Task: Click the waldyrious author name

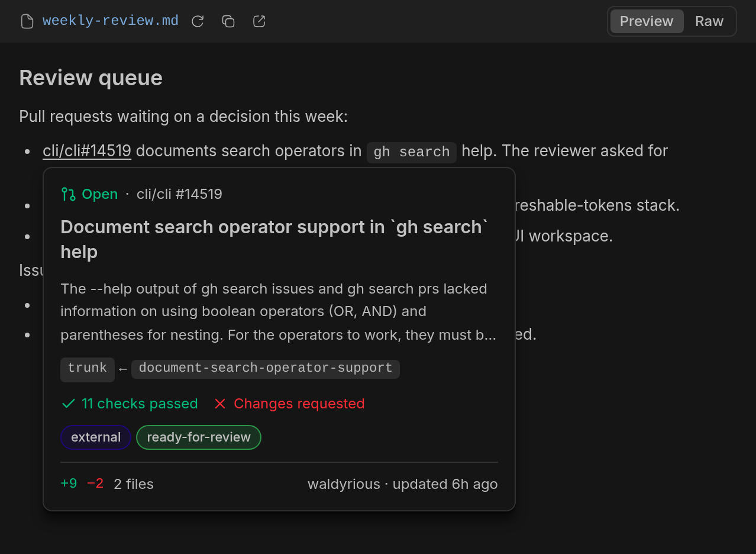Action: 344,484
